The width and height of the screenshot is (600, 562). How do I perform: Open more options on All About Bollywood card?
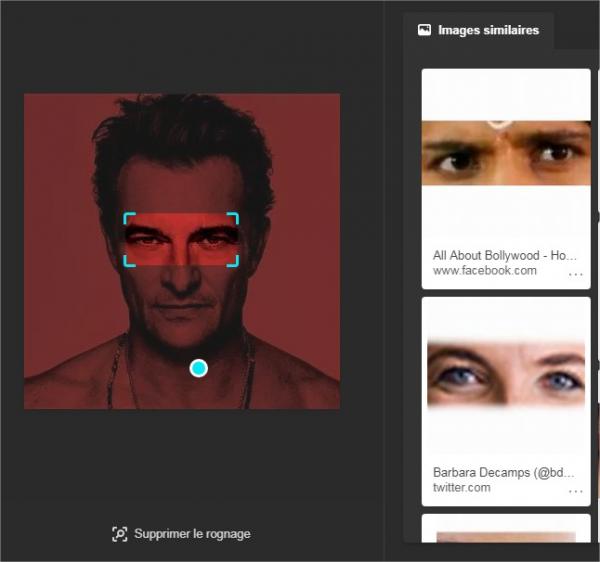[575, 273]
